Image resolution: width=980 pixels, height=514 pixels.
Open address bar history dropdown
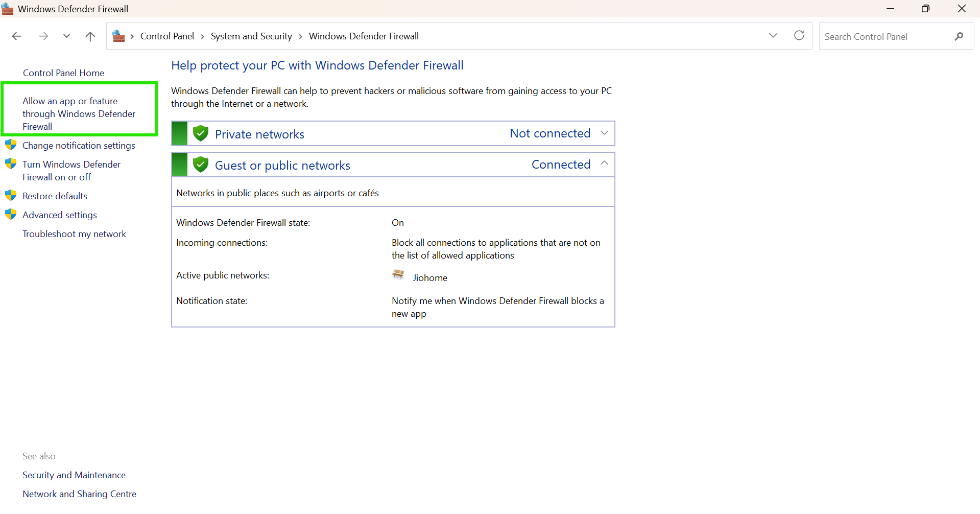[x=773, y=36]
